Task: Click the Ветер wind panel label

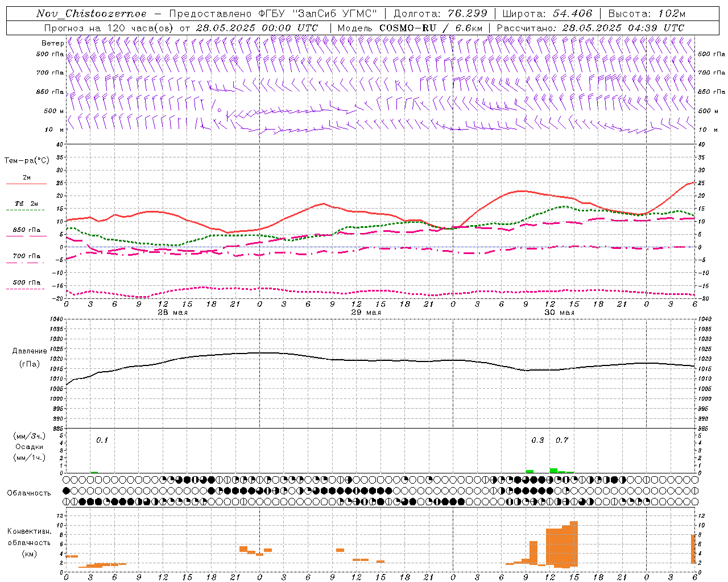Action: 53,43
